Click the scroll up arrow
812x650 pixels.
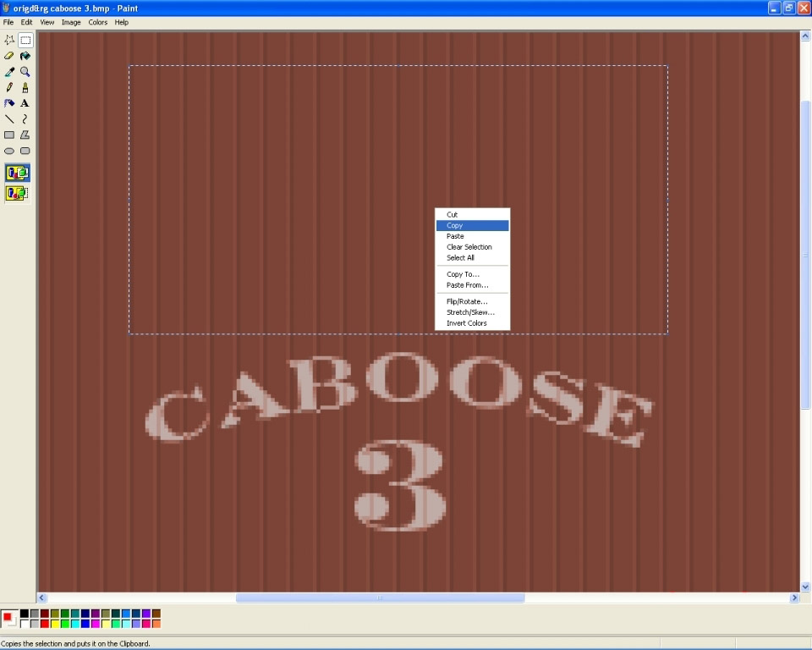[805, 36]
